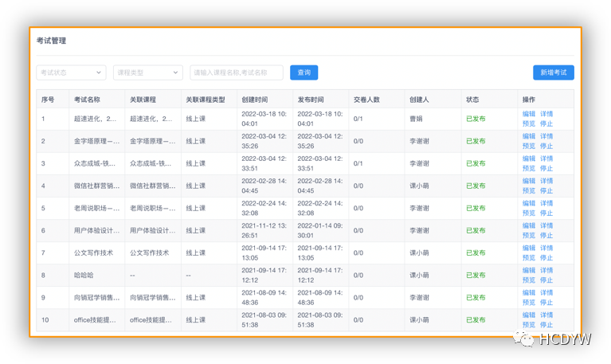Open the 考试状态 dropdown
The width and height of the screenshot is (611, 364).
click(72, 72)
